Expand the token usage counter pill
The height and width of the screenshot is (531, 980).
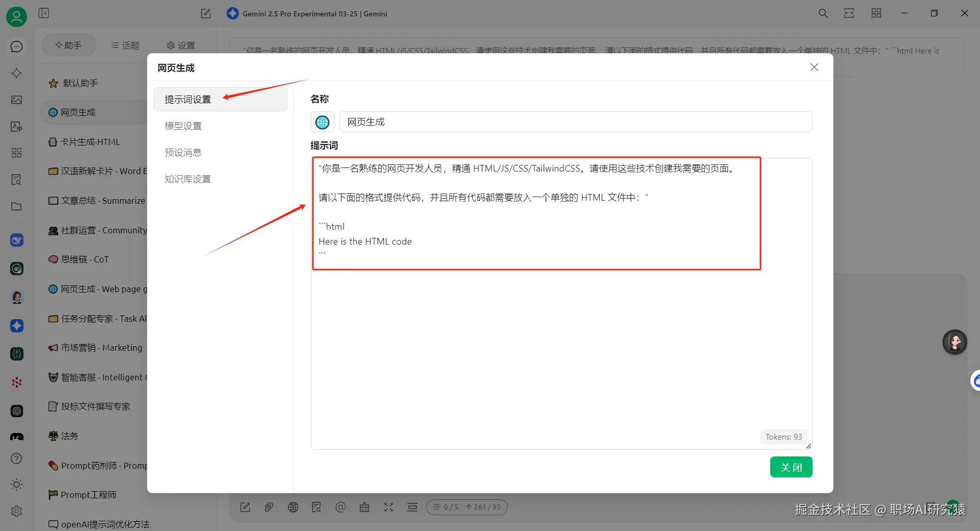pos(466,507)
